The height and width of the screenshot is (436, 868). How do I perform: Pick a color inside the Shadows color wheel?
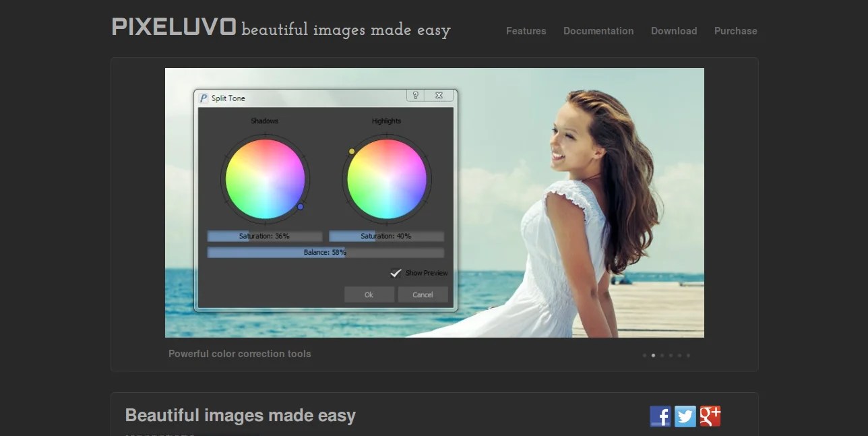(265, 179)
